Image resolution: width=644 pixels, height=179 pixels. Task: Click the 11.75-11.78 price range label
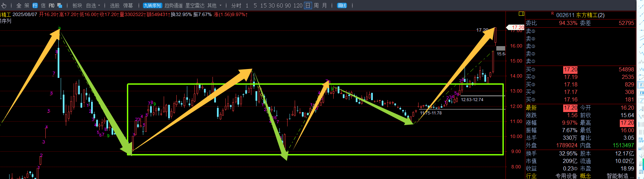coord(431,113)
